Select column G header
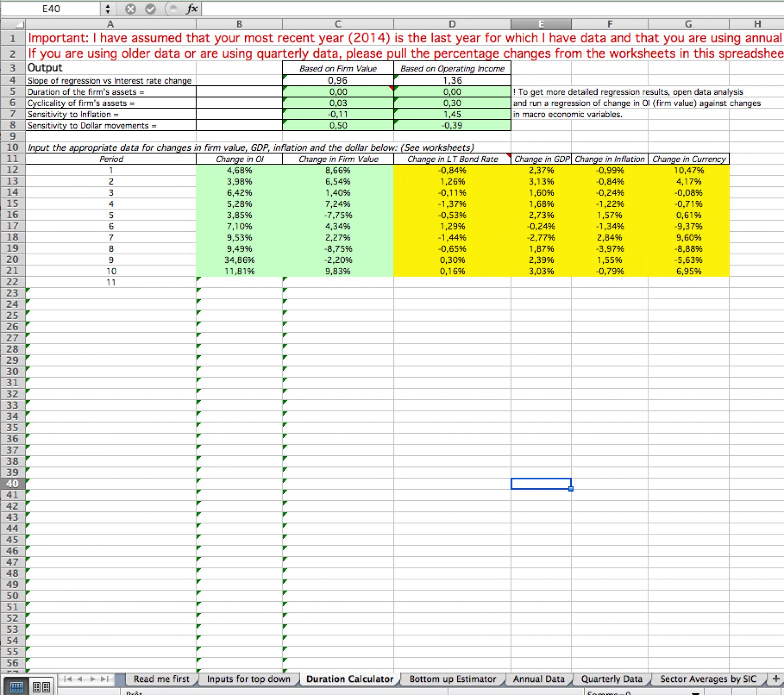 tap(688, 24)
